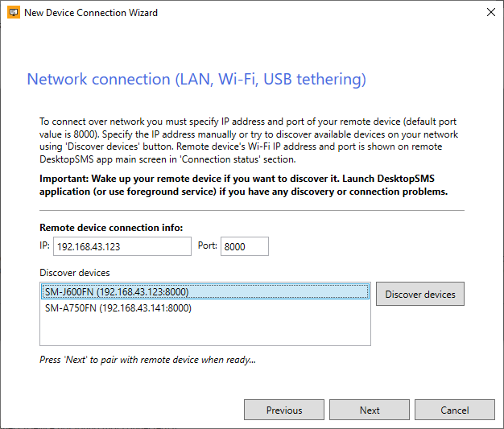Close the New Device Connection Wizard window
The width and height of the screenshot is (504, 429).
[x=490, y=13]
